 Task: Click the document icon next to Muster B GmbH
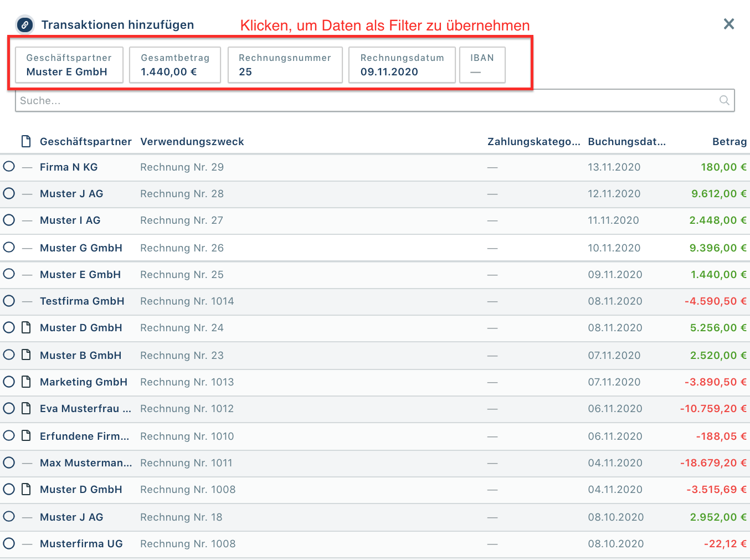pos(26,355)
